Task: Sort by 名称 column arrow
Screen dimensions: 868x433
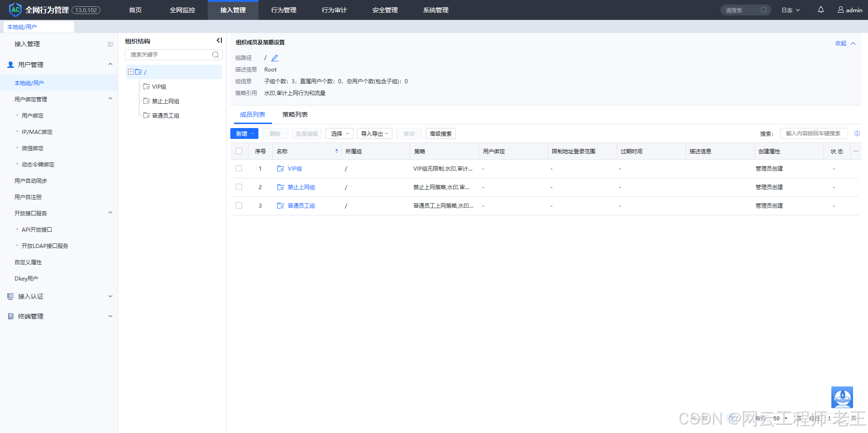Action: click(336, 151)
